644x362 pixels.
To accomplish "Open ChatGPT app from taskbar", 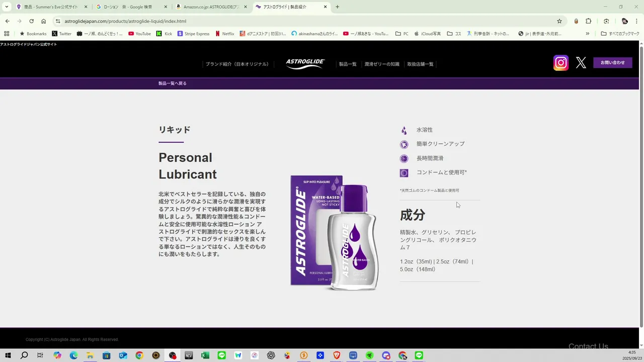I will click(271, 355).
